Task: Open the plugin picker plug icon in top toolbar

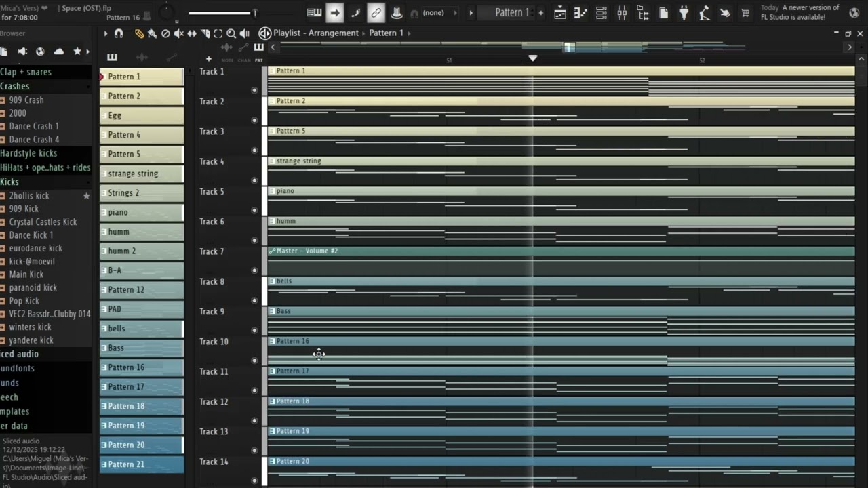Action: [x=684, y=12]
